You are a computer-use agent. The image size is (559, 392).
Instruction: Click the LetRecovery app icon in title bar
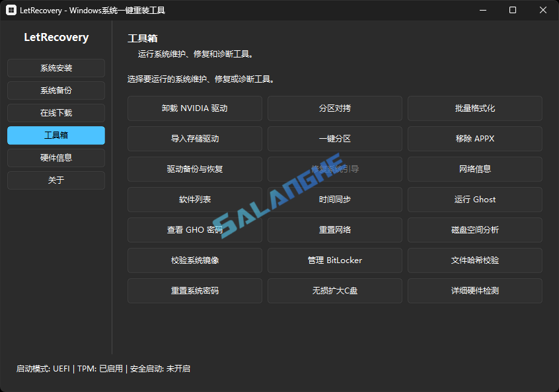[x=11, y=11]
